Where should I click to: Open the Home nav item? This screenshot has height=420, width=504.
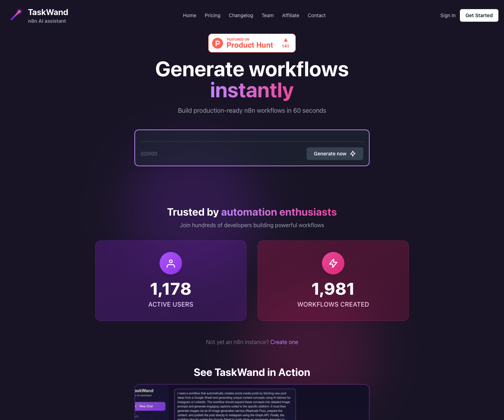[190, 15]
